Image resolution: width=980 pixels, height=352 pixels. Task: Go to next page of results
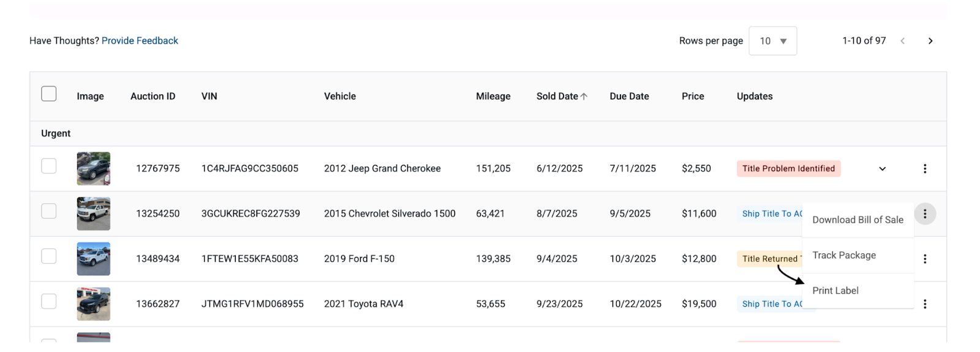tap(930, 41)
